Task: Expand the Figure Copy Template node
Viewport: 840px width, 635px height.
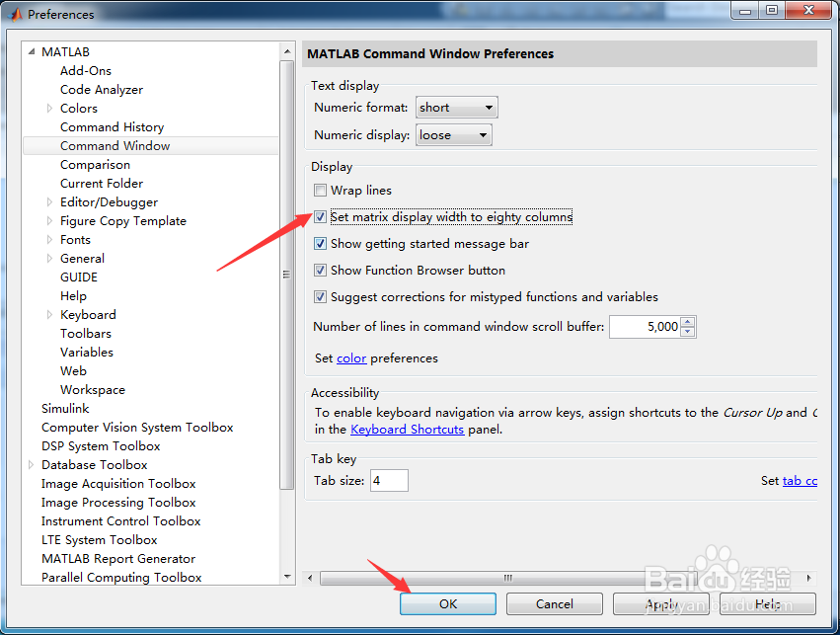Action: 49,221
